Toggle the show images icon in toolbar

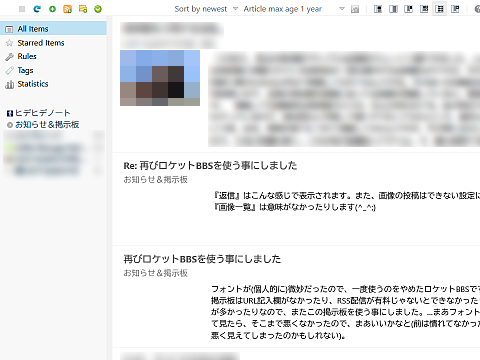(x=355, y=9)
